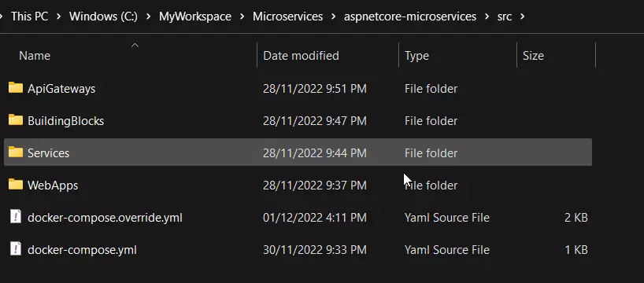Jump to MyWorkspace in the path
This screenshot has width=644, height=283.
(195, 17)
